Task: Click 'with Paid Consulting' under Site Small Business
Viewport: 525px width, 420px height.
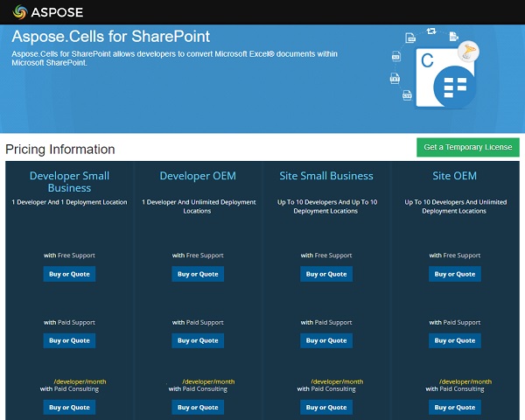Action: (x=326, y=389)
